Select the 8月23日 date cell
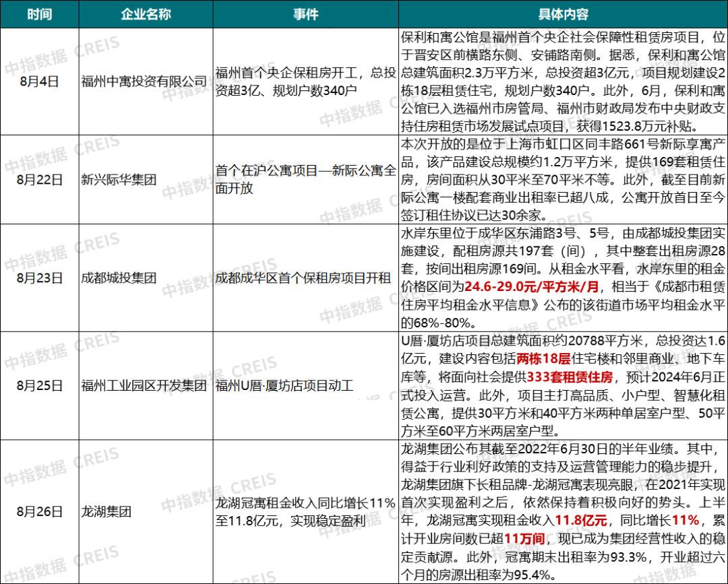This screenshot has height=584, width=728. coord(40,278)
